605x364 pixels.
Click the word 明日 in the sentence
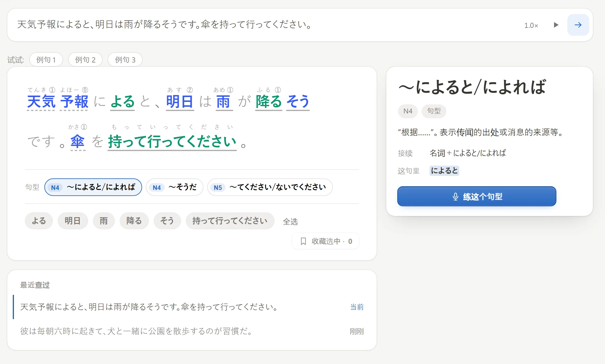click(x=180, y=101)
